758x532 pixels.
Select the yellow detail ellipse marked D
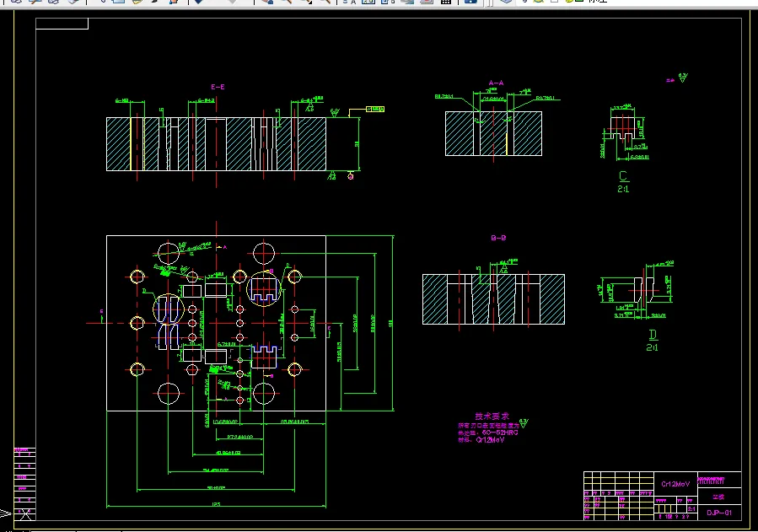point(169,309)
